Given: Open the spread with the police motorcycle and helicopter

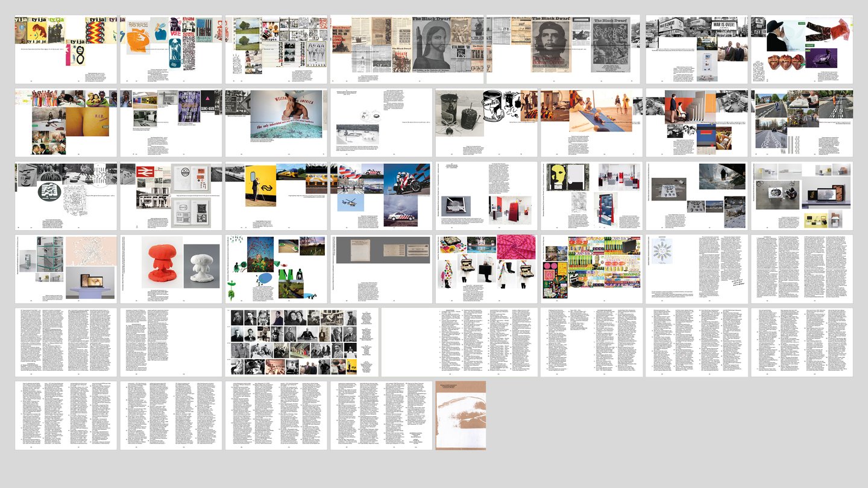Looking at the screenshot, I should click(x=382, y=196).
